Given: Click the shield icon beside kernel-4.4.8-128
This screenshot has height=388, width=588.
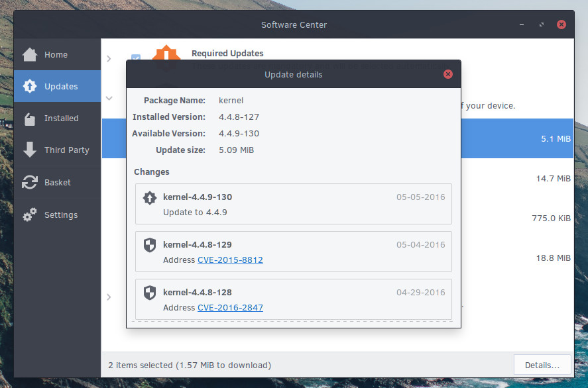Looking at the screenshot, I should (150, 293).
